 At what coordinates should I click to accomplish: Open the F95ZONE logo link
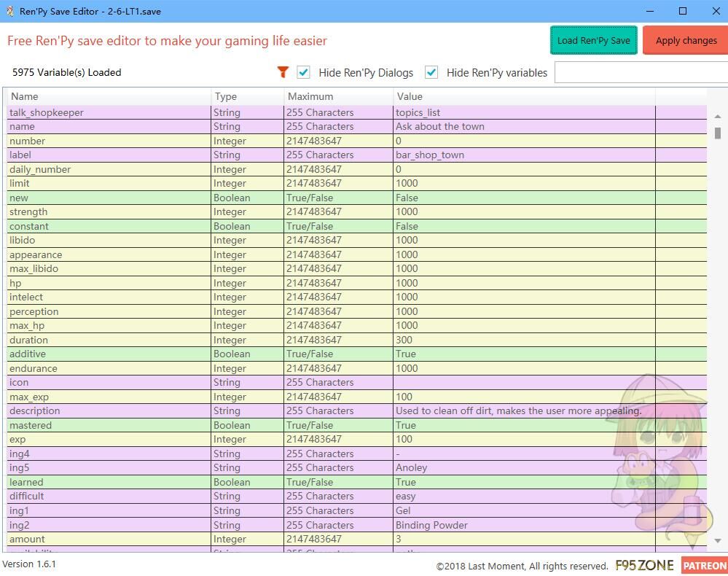tap(644, 565)
